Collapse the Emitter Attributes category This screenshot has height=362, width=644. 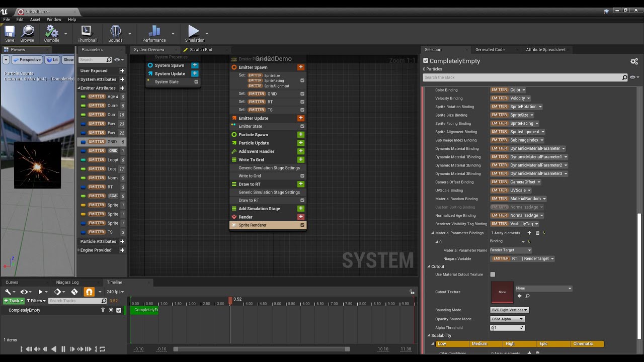point(79,88)
